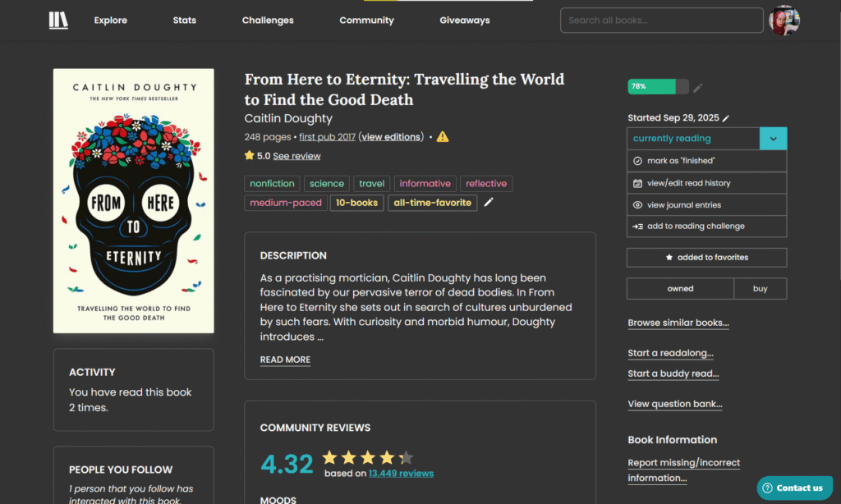Image resolution: width=841 pixels, height=504 pixels.
Task: Edit the start date pencil icon
Action: tap(726, 118)
